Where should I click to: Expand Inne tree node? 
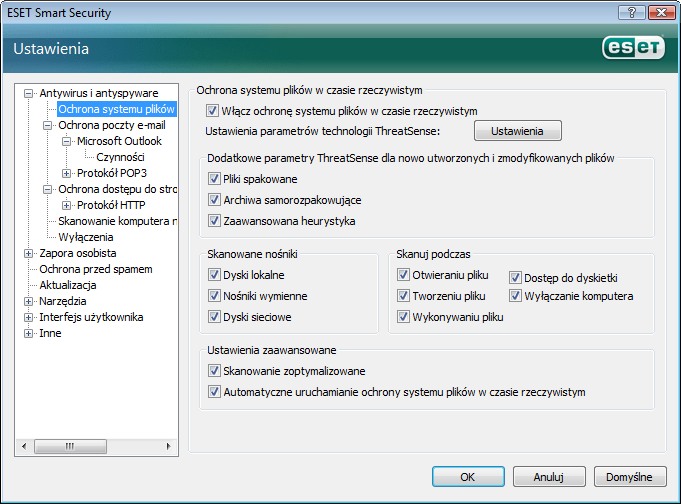click(28, 334)
